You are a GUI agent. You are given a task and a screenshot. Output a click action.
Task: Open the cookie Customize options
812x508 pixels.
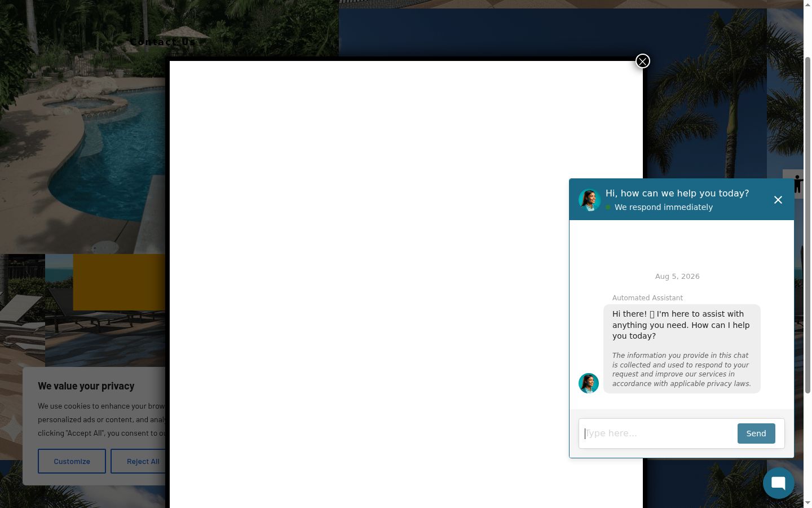pos(72,461)
